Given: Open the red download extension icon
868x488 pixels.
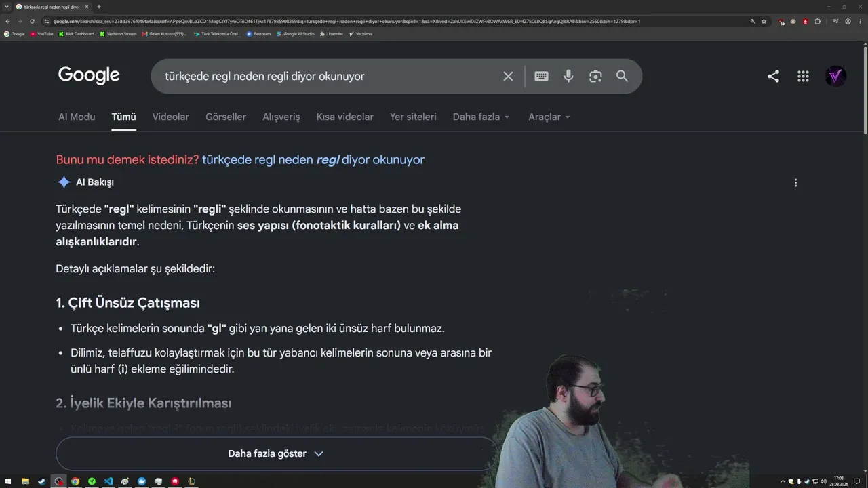Looking at the screenshot, I should (806, 21).
